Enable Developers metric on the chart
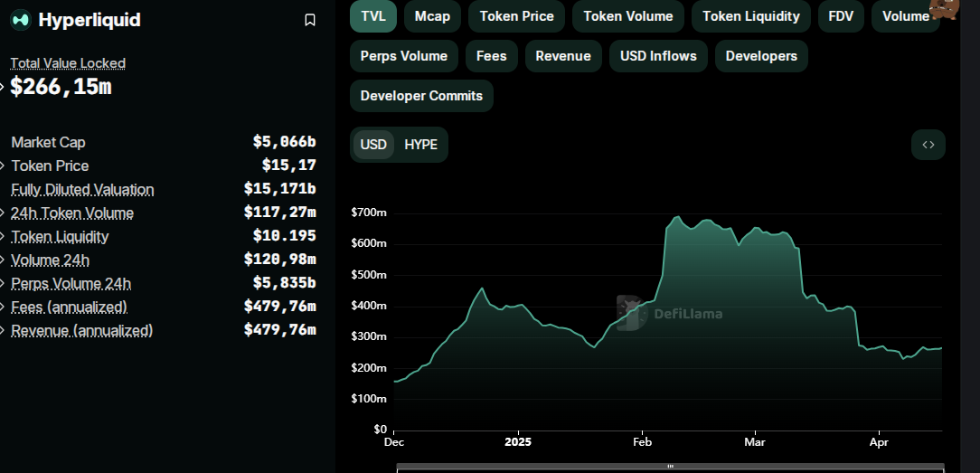The width and height of the screenshot is (980, 473). click(761, 56)
